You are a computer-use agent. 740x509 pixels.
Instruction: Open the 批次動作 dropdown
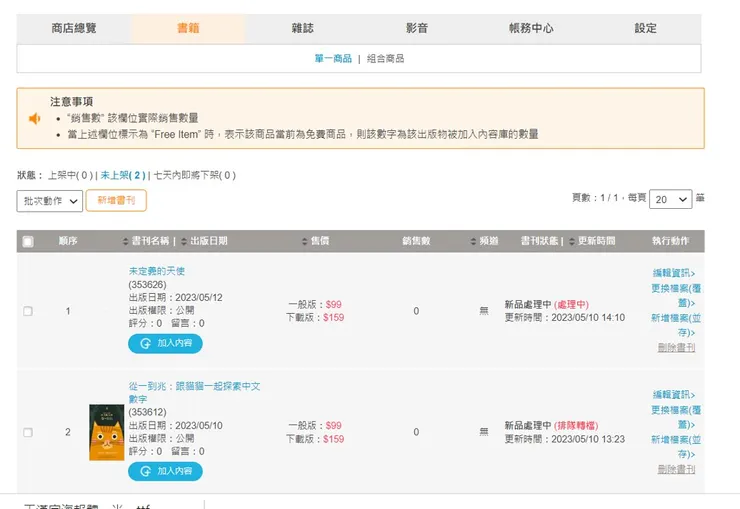tap(50, 201)
